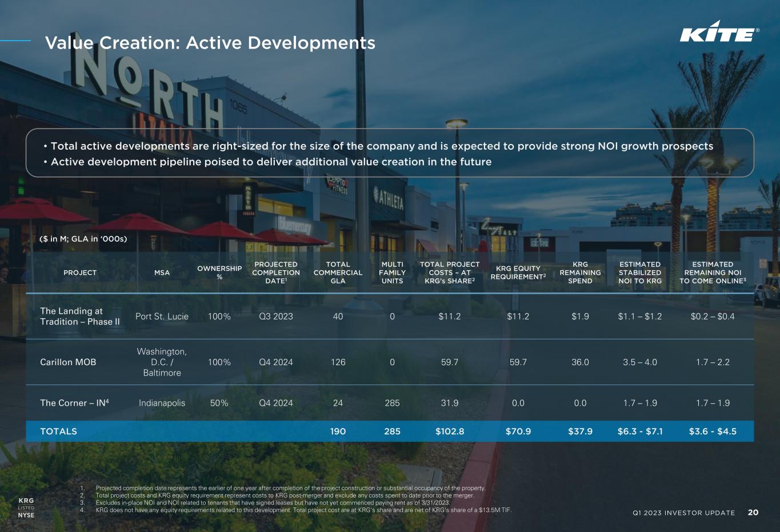
Task: Select 'The Landing at Tradition – Phase II' row
Action: [80, 317]
